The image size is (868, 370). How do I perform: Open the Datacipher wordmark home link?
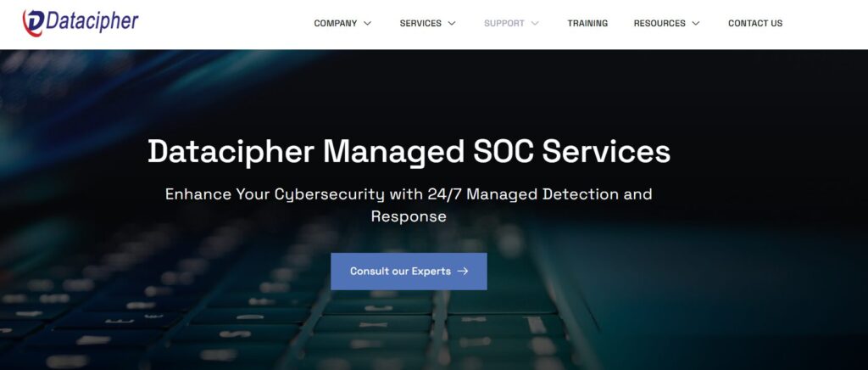pos(92,21)
